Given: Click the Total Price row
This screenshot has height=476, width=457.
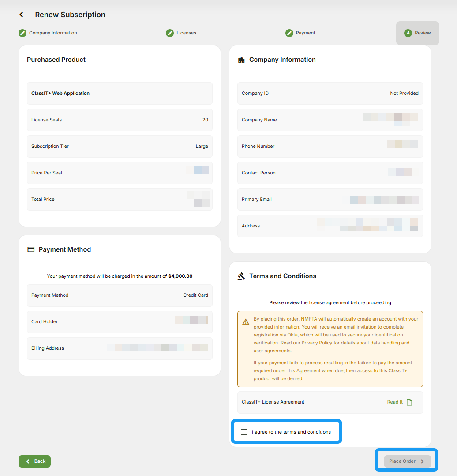Looking at the screenshot, I should click(119, 199).
